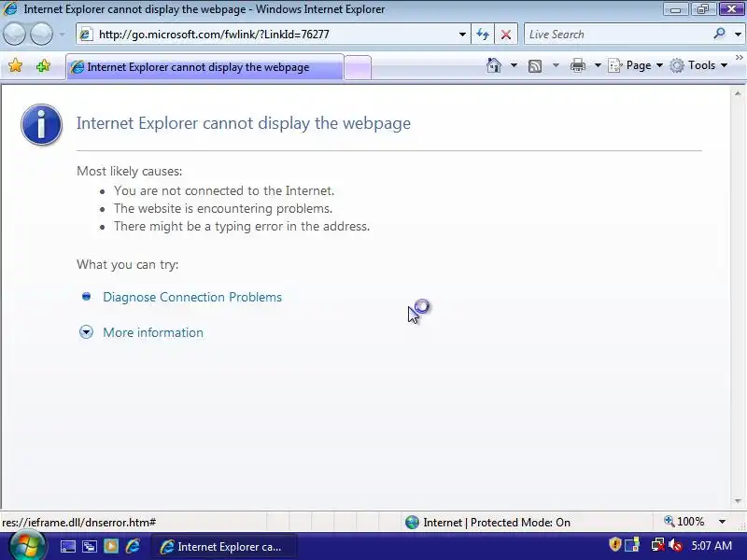The width and height of the screenshot is (747, 560).
Task: Open the Tools menu
Action: [698, 65]
